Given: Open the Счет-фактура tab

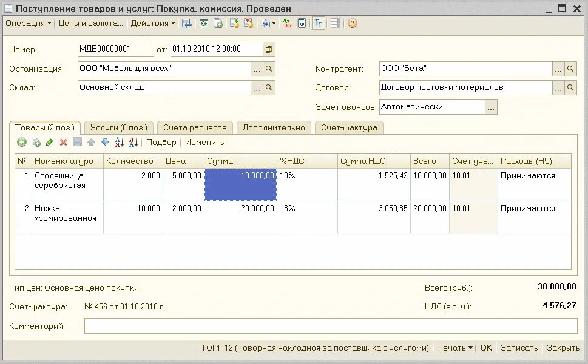Looking at the screenshot, I should click(x=349, y=127).
